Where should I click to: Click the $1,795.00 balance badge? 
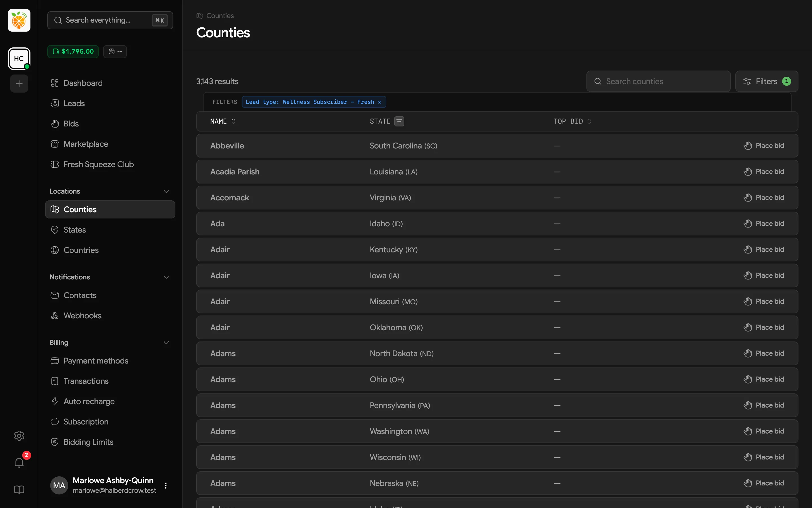[73, 51]
